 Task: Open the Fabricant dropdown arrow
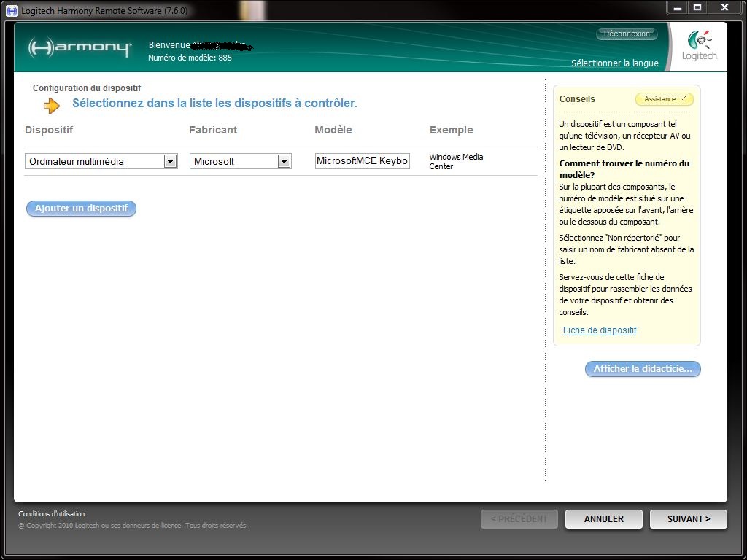point(284,162)
